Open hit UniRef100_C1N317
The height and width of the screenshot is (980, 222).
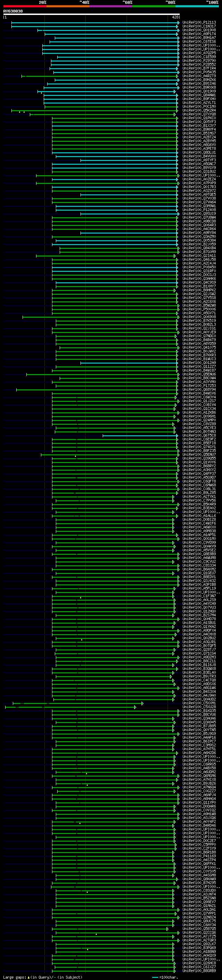199,26
